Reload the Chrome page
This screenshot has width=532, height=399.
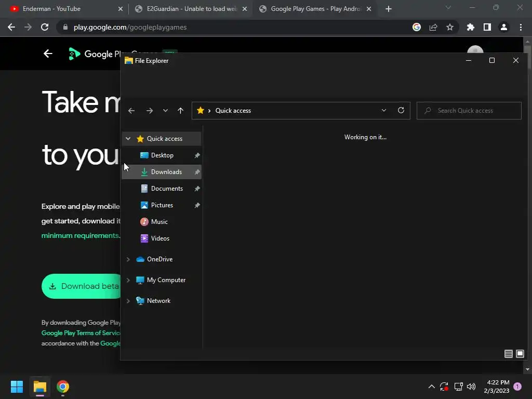(x=45, y=27)
